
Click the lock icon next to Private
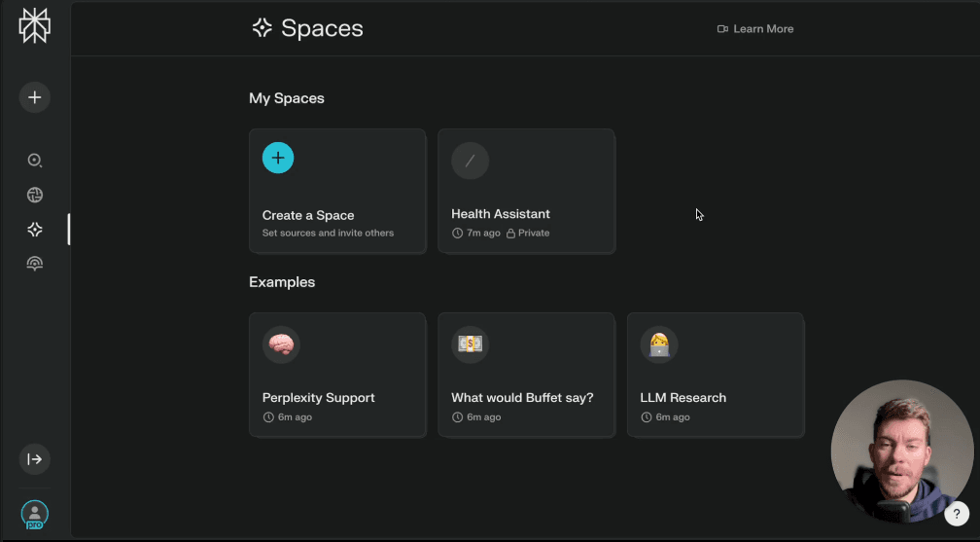coord(510,234)
